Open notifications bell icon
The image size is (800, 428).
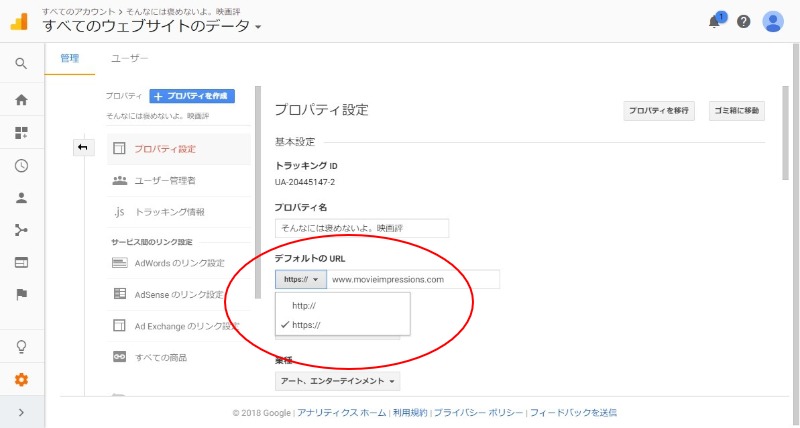pyautogui.click(x=715, y=22)
